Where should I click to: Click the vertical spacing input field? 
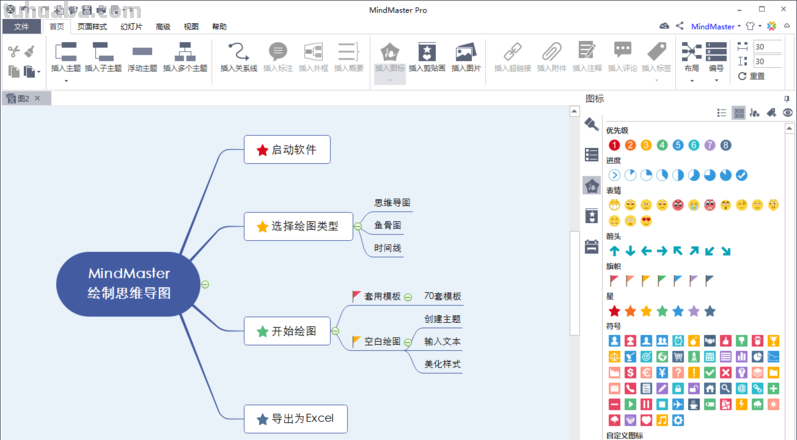click(767, 61)
